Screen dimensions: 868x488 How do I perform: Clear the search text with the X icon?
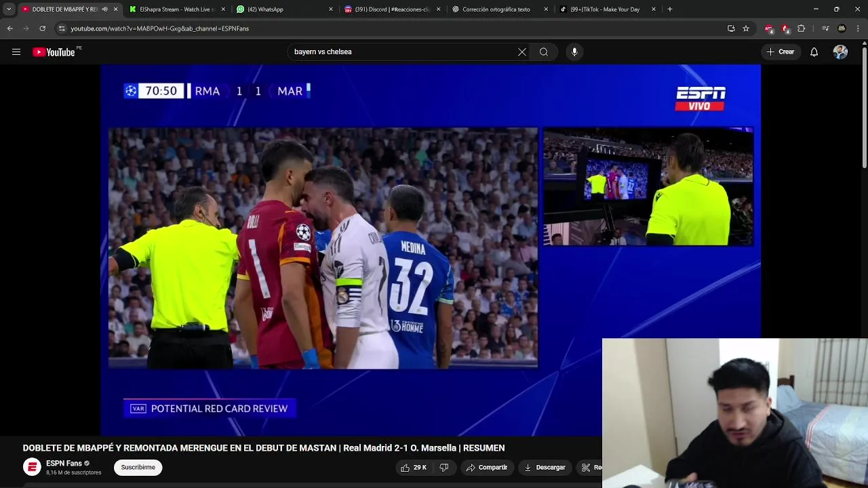[x=522, y=52]
